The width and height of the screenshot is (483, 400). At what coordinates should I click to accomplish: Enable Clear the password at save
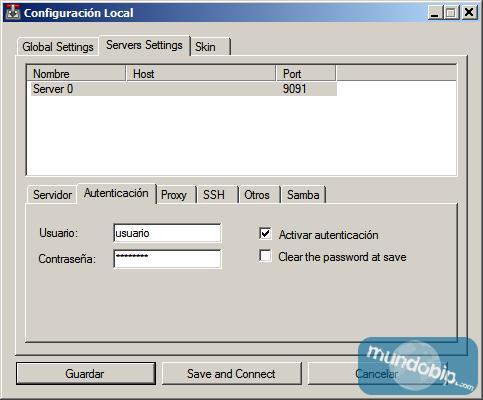[x=265, y=256]
